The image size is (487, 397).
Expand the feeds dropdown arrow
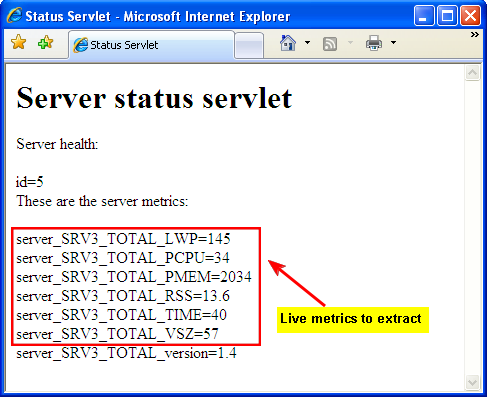[x=350, y=42]
